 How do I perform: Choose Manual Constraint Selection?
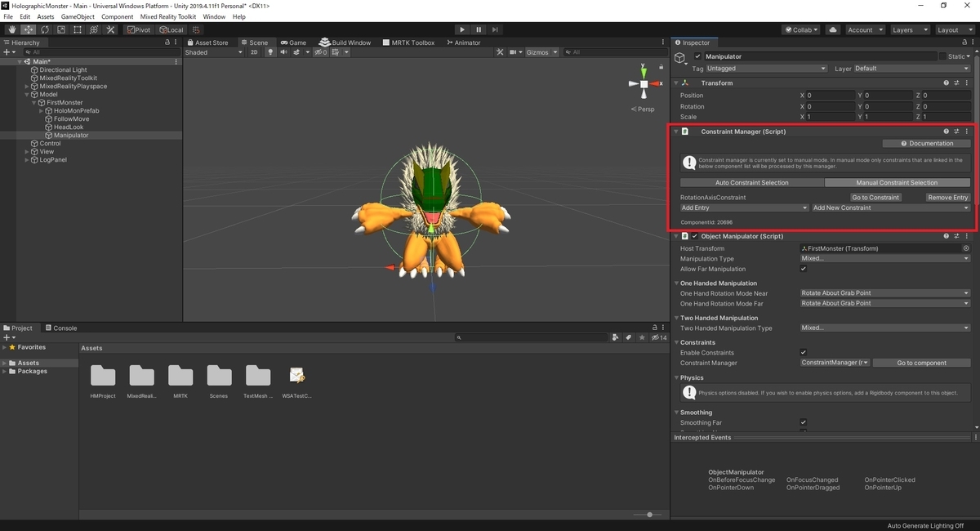pyautogui.click(x=897, y=183)
